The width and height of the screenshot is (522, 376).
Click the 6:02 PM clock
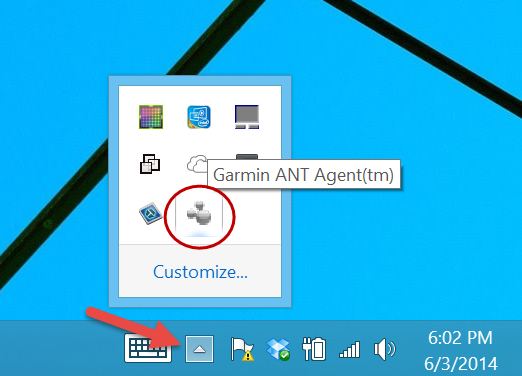click(460, 338)
